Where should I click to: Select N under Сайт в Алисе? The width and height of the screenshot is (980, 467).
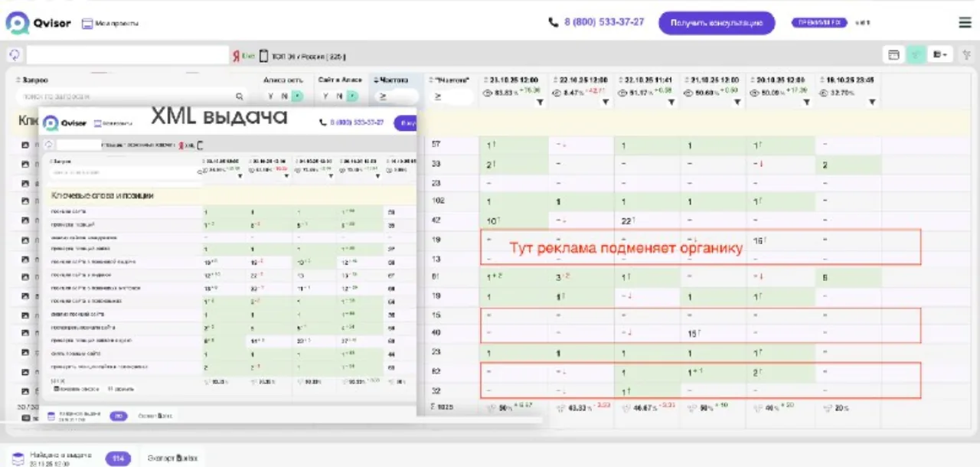[338, 96]
